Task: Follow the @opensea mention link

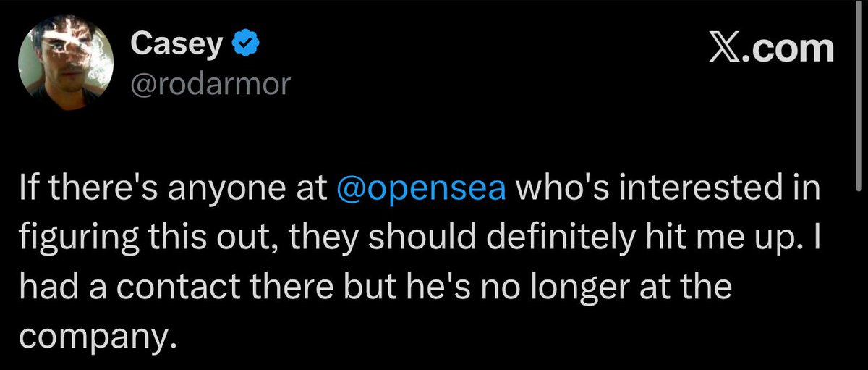Action: [x=421, y=190]
